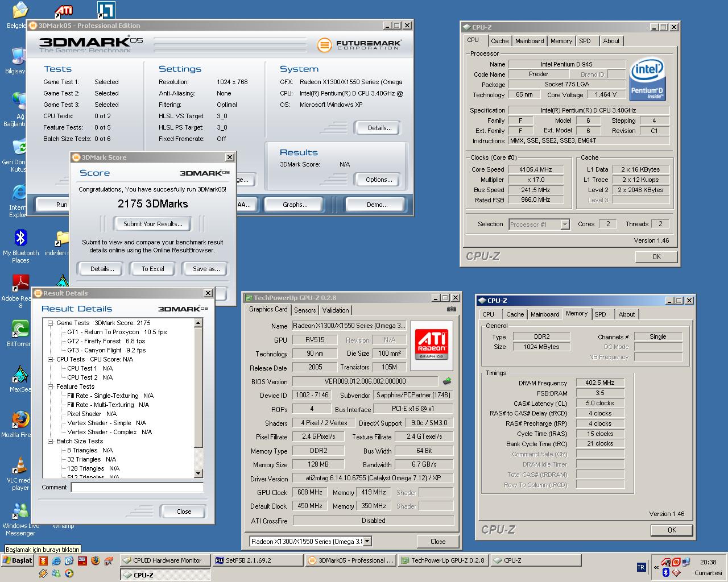Viewport: 728px width, 582px height.
Task: Launch Internet Explorer from Quick Launch
Action: tap(56, 561)
